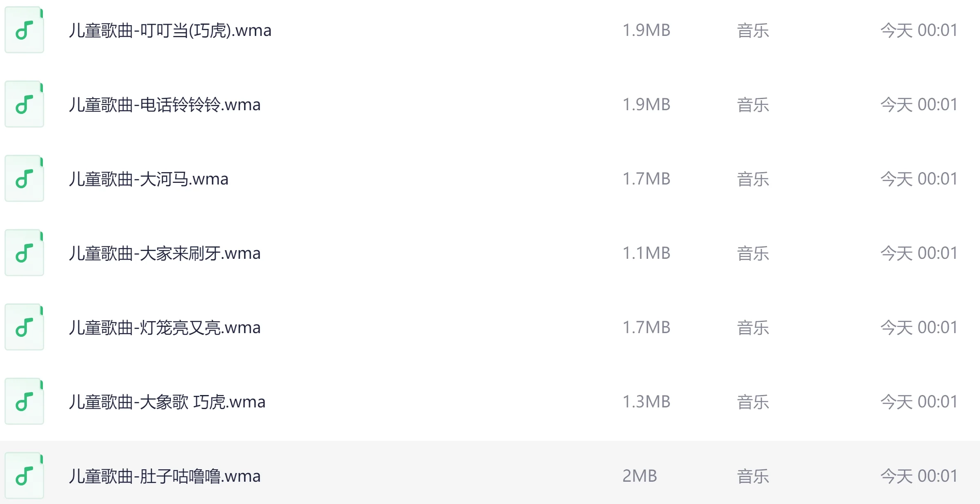The height and width of the screenshot is (504, 980).
Task: Click 音乐 type label for 大河马 row
Action: click(753, 179)
